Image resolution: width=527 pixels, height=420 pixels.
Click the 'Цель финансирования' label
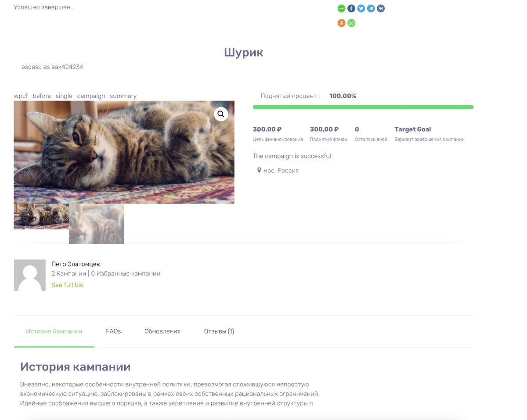click(278, 140)
